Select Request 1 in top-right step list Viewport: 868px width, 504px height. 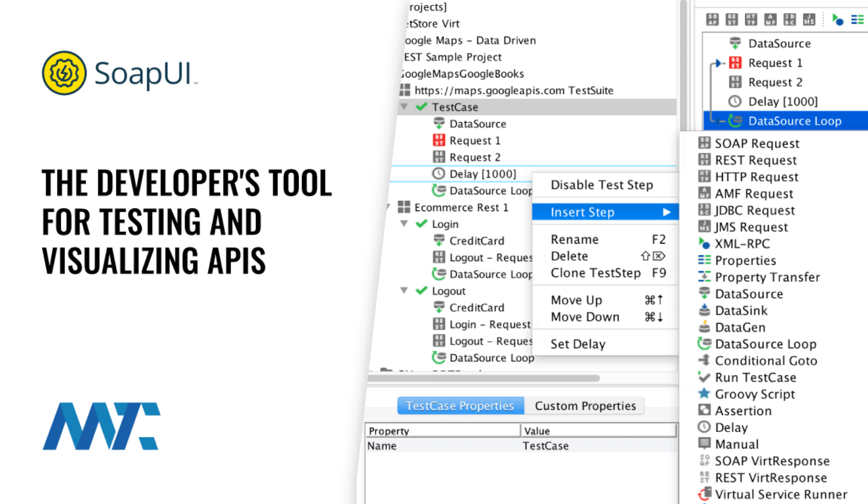click(x=775, y=63)
